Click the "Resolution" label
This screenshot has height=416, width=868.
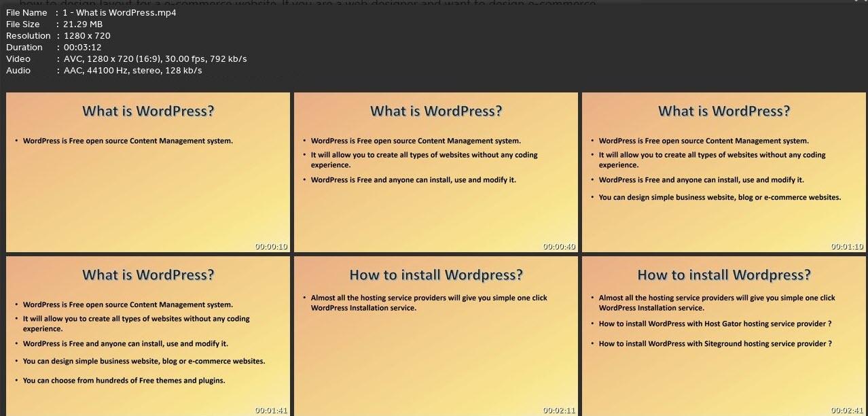coord(29,35)
